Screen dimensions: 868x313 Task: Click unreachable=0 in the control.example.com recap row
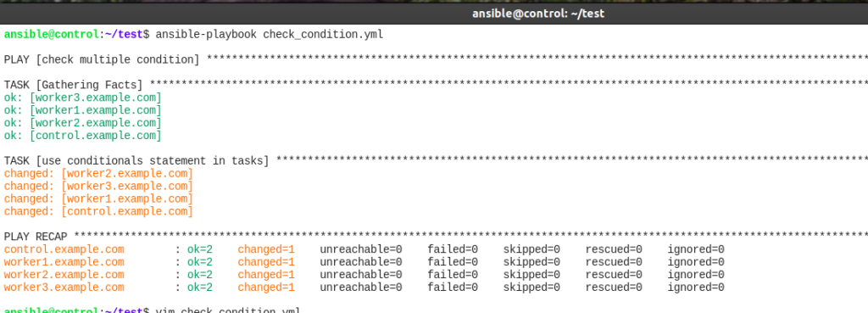click(361, 250)
